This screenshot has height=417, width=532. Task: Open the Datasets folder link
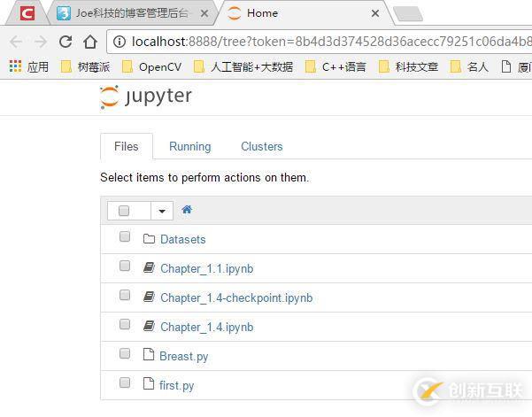tap(183, 239)
